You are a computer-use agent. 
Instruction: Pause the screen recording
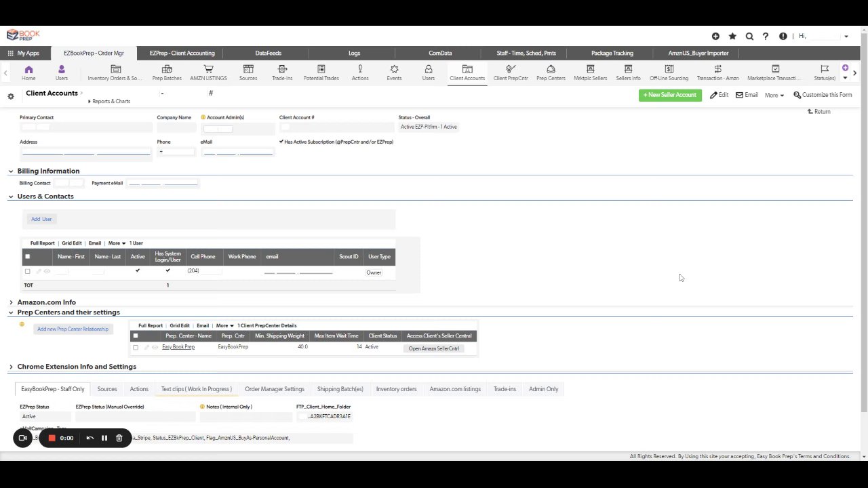(104, 438)
